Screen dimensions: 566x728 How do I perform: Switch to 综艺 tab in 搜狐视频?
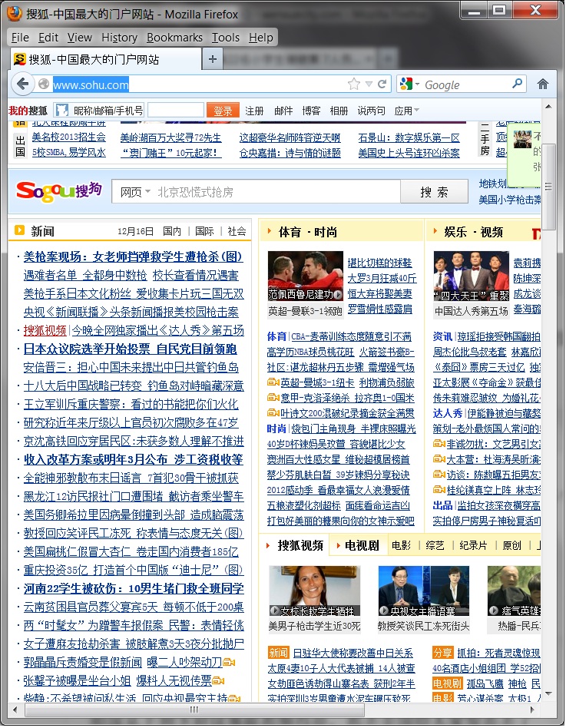point(435,545)
